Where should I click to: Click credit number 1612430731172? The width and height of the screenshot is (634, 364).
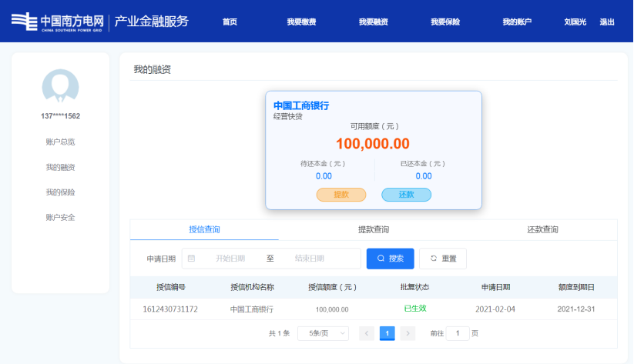(x=170, y=309)
